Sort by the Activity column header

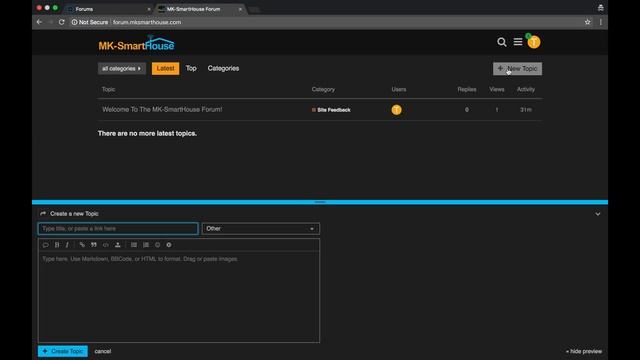pyautogui.click(x=526, y=89)
